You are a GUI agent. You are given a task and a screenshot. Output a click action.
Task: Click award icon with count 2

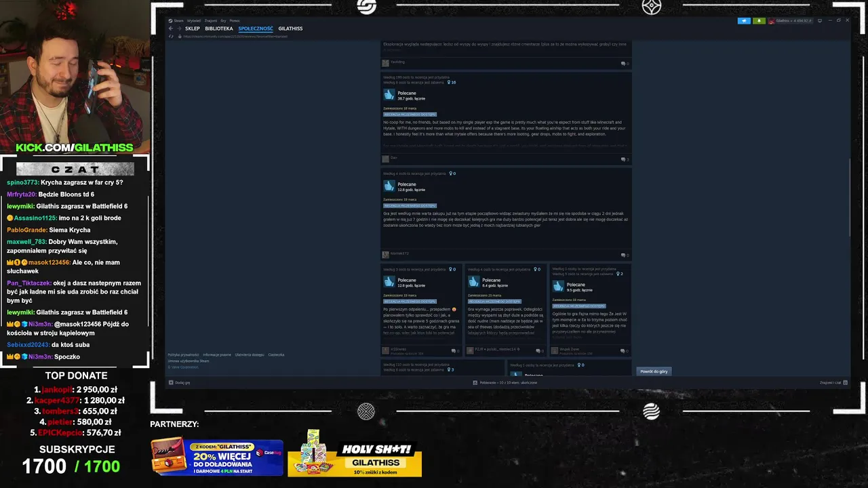616,274
